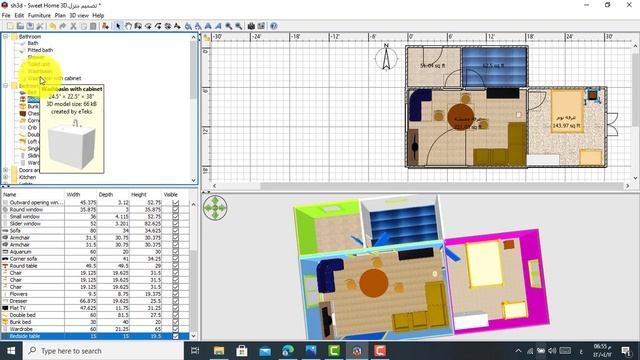Click plan horizontal scrollbar right arrow
Viewport: 640px width, 360px height.
628,186
